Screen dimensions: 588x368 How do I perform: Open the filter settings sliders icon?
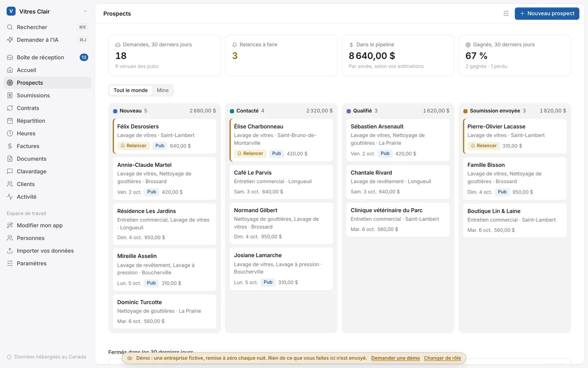click(506, 13)
